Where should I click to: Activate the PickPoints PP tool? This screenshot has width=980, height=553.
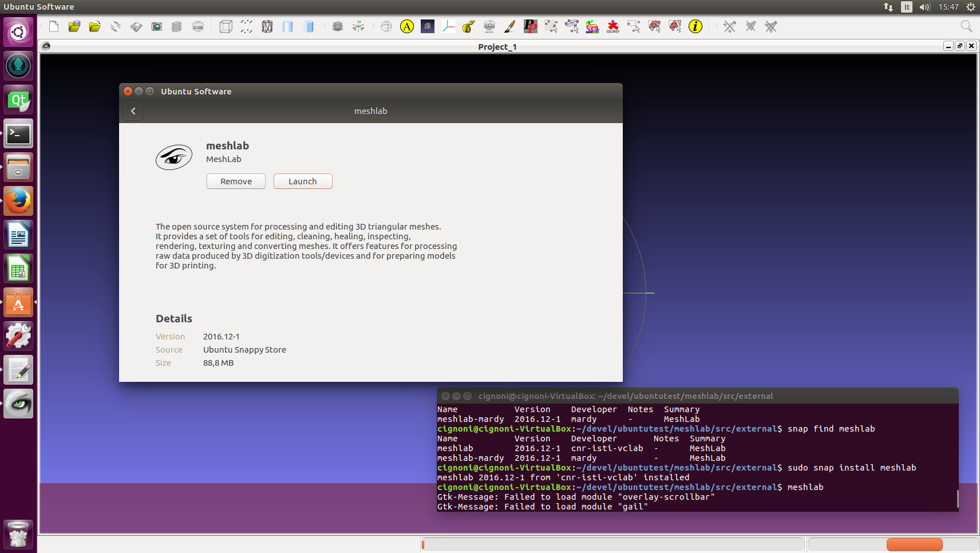pyautogui.click(x=531, y=26)
